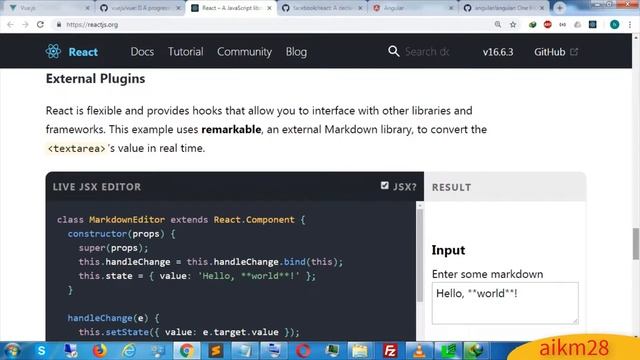
Task: Click the handleChange(e) method line
Action: click(113, 318)
